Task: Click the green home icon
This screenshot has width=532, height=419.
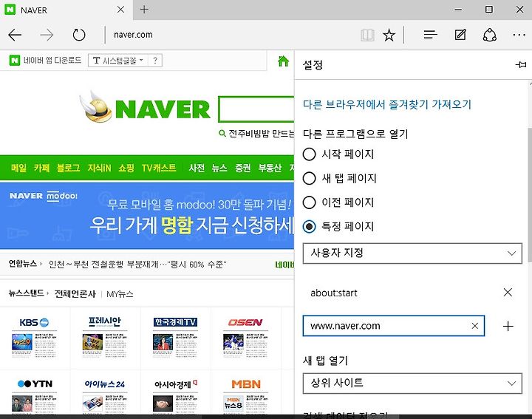Action: coord(283,61)
